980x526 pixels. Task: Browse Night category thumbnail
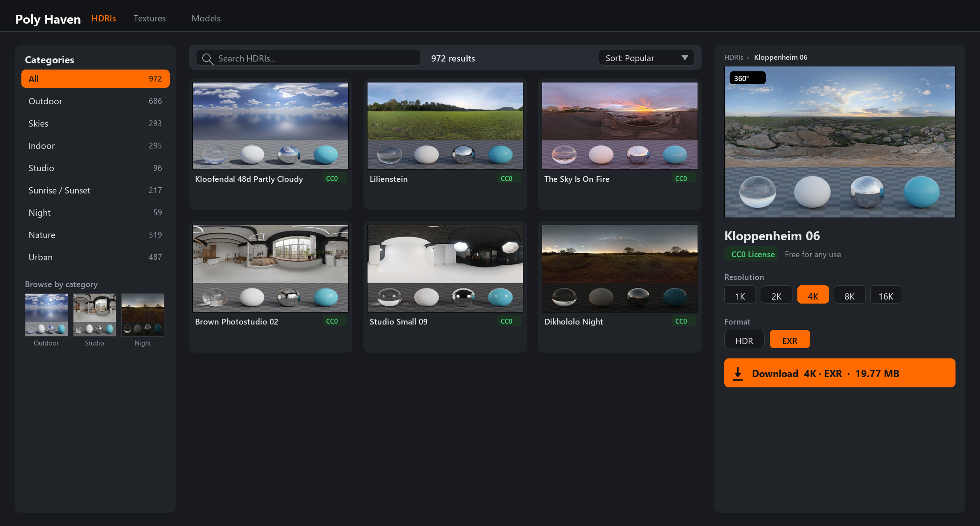coord(143,315)
